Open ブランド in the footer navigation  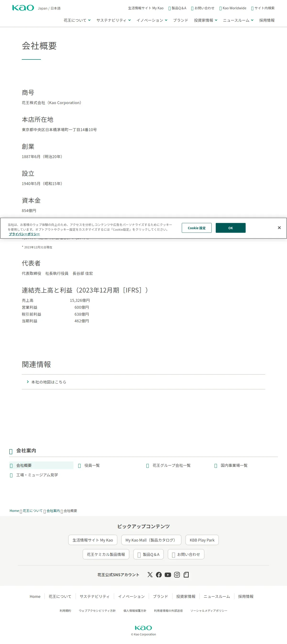coord(160,596)
